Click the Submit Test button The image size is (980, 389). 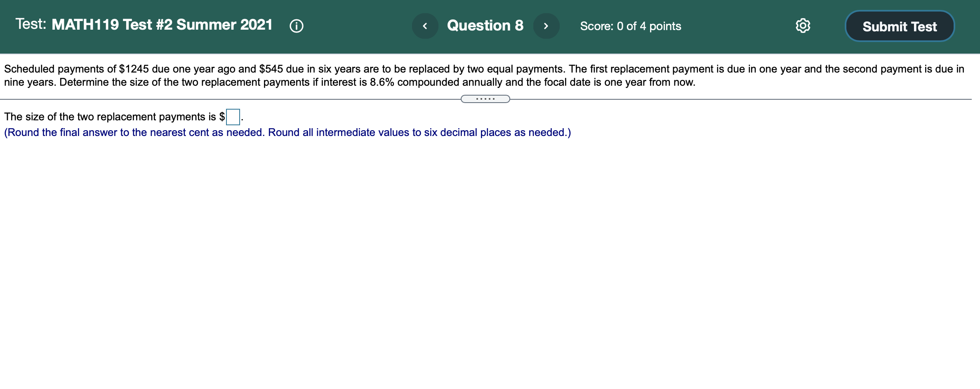tap(899, 26)
